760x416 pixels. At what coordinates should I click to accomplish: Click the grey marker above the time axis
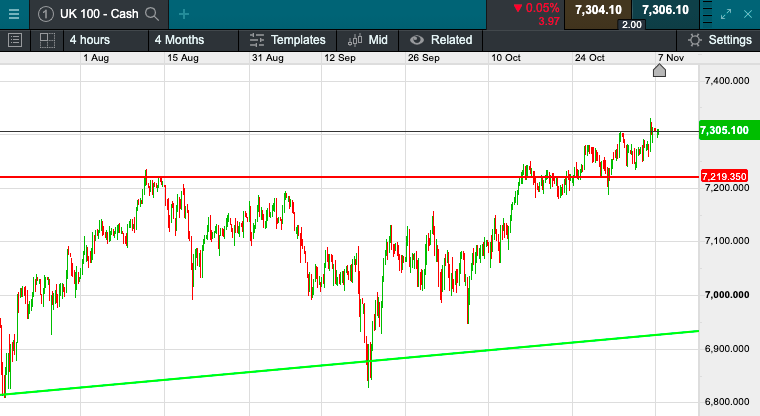(659, 70)
